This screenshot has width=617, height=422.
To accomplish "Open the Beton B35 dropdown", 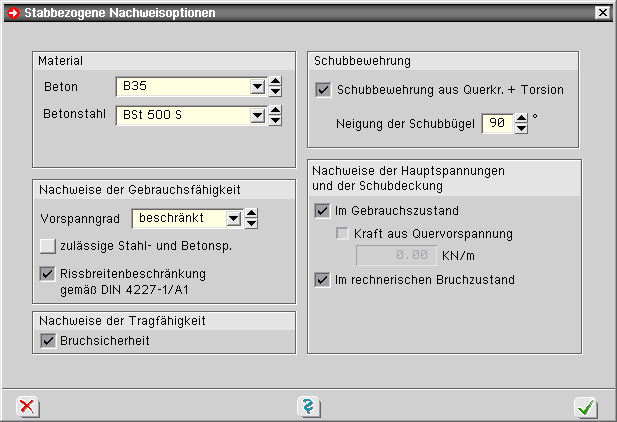I will pos(257,87).
